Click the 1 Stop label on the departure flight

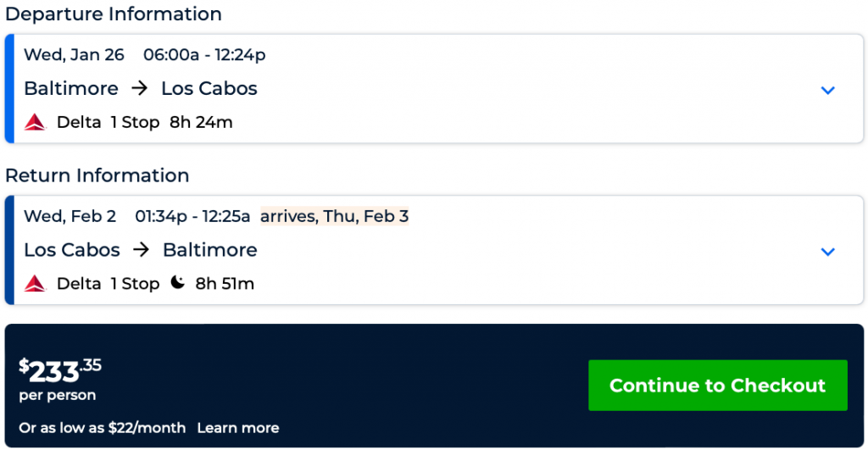pos(135,122)
